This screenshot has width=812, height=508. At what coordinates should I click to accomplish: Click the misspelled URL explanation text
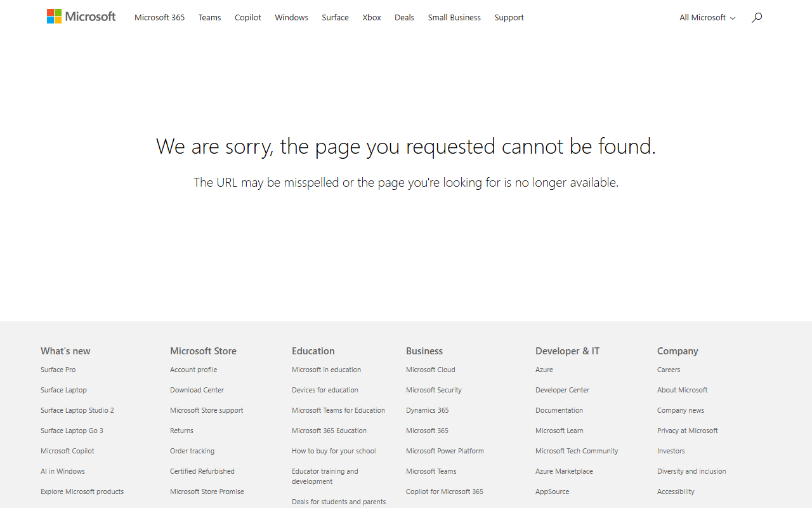click(406, 183)
